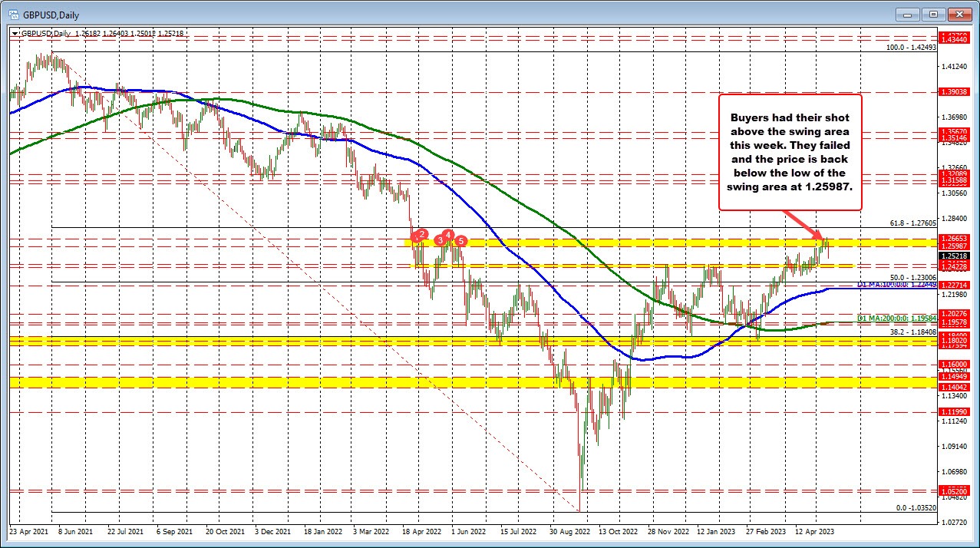The height and width of the screenshot is (548, 980).
Task: Click the red price tag 1.11990
Action: [954, 412]
